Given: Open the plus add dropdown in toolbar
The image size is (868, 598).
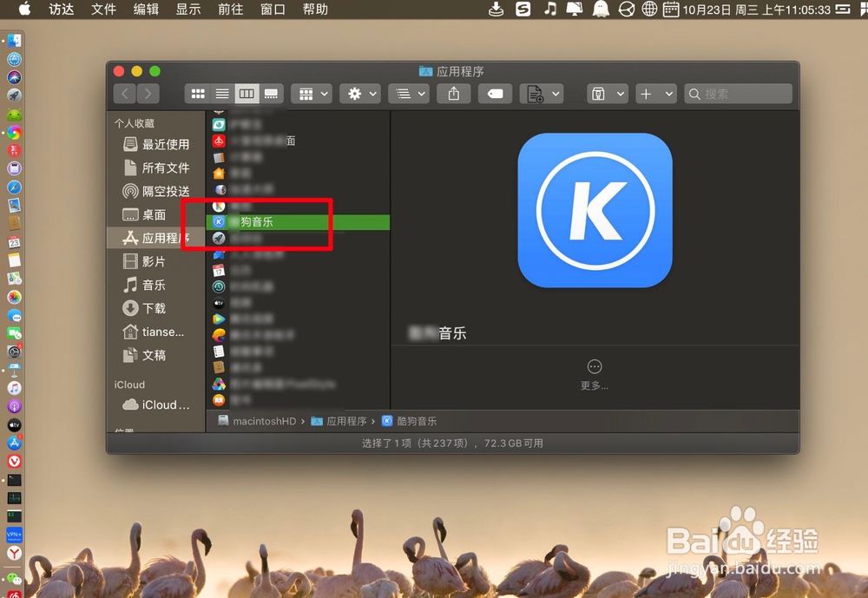Looking at the screenshot, I should coord(655,94).
